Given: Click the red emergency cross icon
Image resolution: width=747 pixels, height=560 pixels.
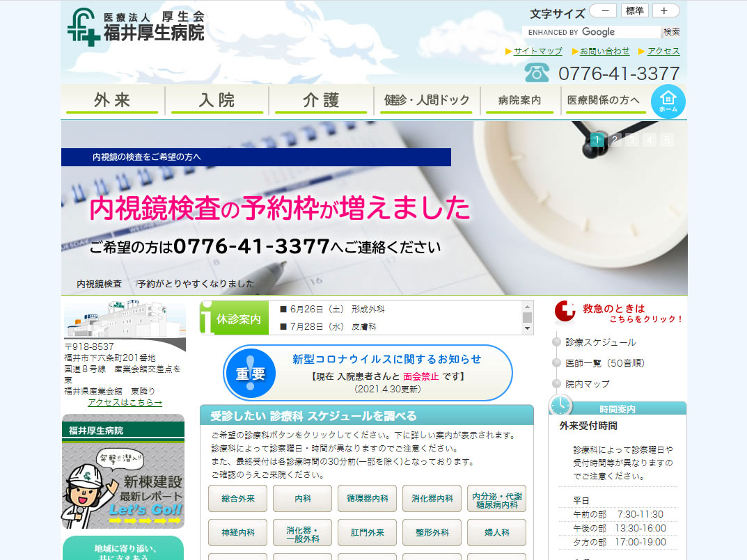Looking at the screenshot, I should click(565, 312).
